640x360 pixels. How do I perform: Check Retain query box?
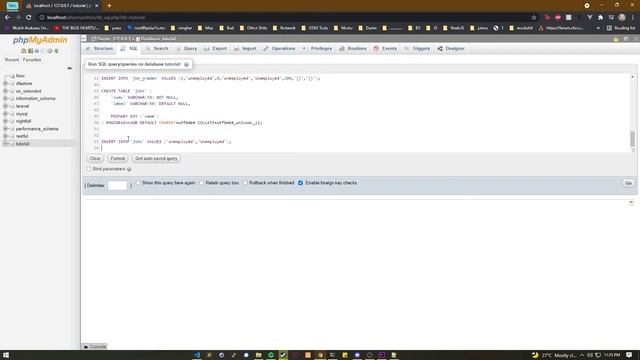[x=202, y=183]
